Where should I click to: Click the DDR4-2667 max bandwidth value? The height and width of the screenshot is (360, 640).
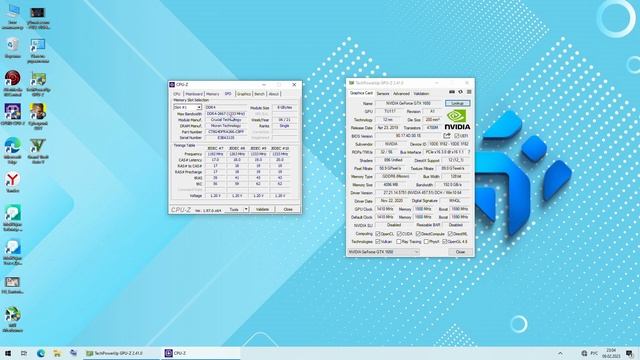click(226, 114)
